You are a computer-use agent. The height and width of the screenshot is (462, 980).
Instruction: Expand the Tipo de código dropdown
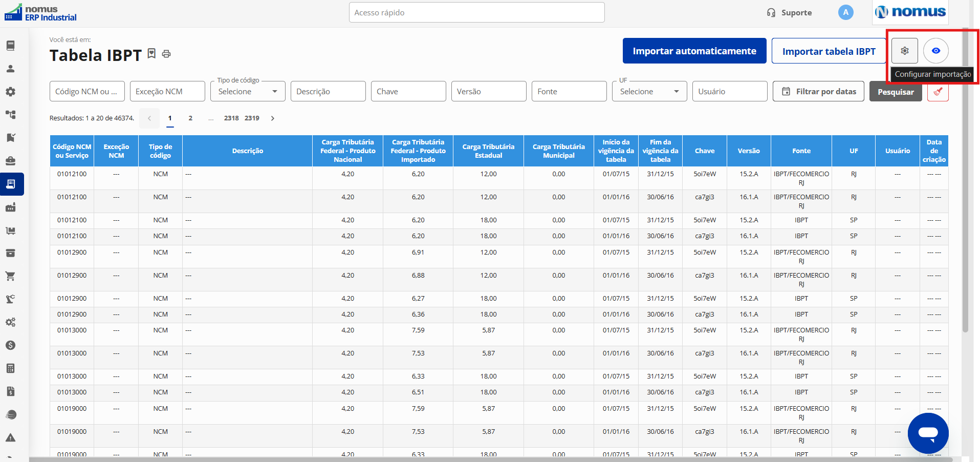(248, 91)
